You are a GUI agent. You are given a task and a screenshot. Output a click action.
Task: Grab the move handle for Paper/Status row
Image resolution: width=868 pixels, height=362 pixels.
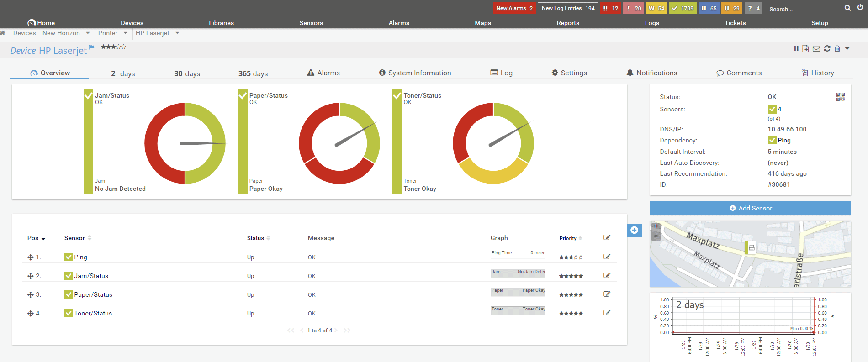tap(31, 295)
